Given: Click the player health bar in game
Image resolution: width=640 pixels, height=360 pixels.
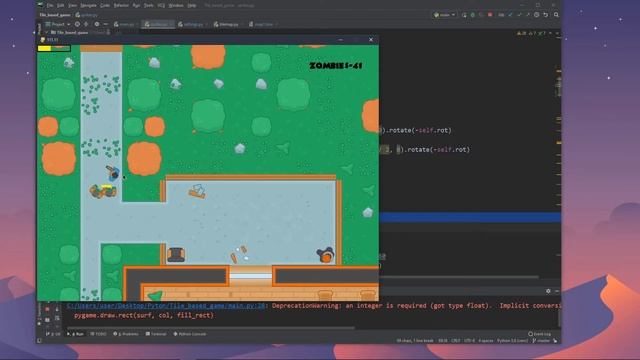Looking at the screenshot, I should coord(54,48).
